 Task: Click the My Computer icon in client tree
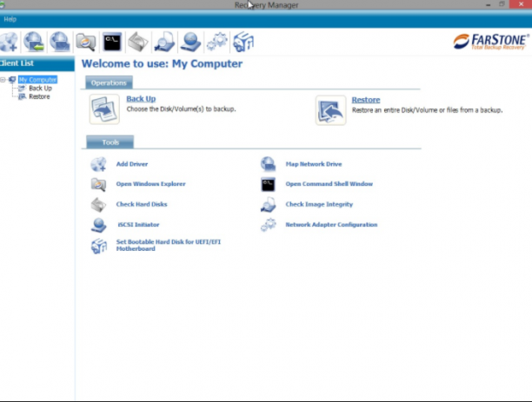pyautogui.click(x=12, y=80)
